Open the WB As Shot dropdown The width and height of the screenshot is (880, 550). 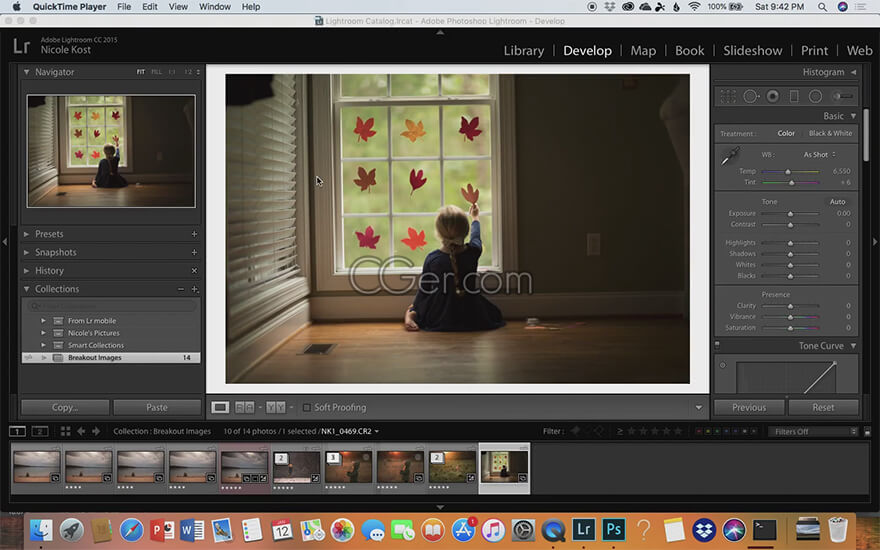[819, 154]
